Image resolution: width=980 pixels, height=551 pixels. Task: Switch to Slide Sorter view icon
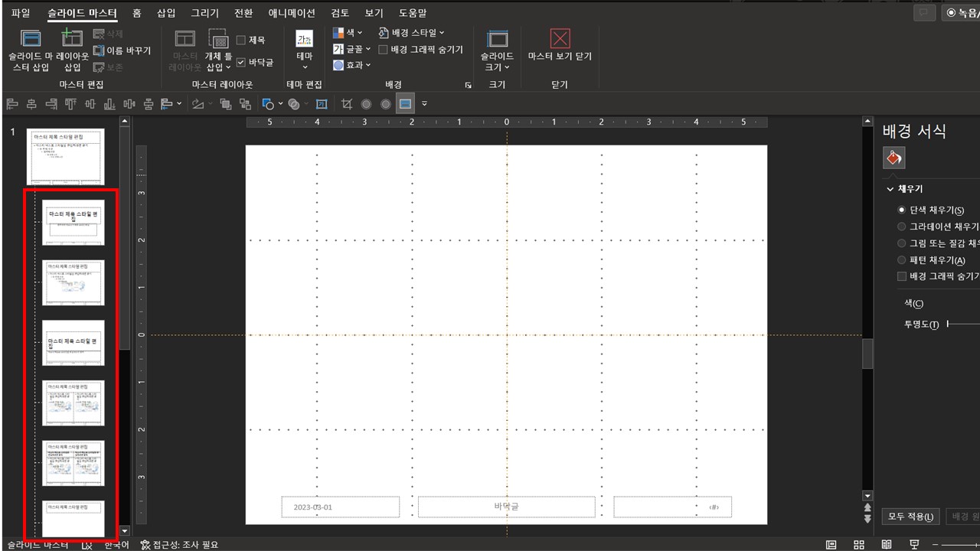click(x=859, y=544)
